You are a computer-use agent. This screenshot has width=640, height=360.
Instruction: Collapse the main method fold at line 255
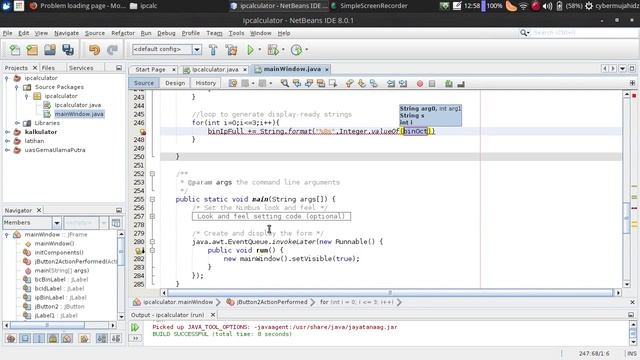pyautogui.click(x=152, y=199)
